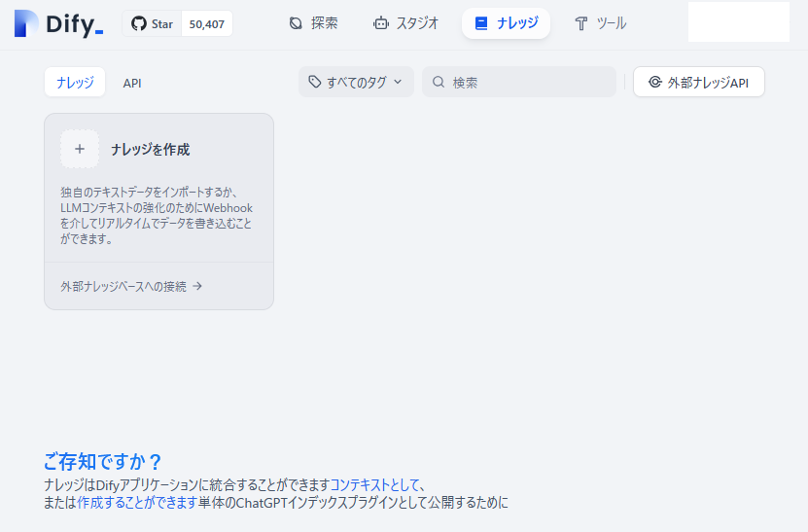Click the ご存知ですか？ heading
The height and width of the screenshot is (532, 808).
[102, 461]
